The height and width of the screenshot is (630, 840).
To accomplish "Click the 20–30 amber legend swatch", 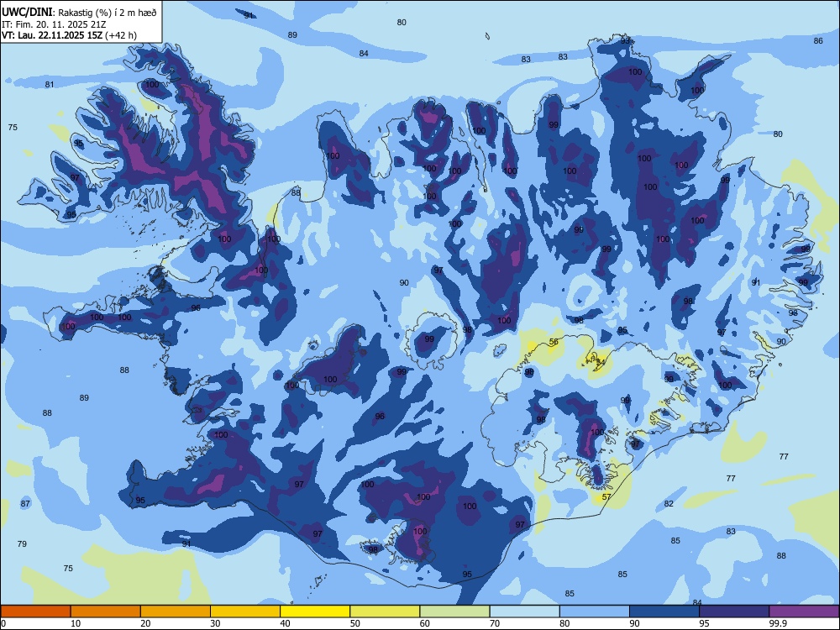I will 176,612.
